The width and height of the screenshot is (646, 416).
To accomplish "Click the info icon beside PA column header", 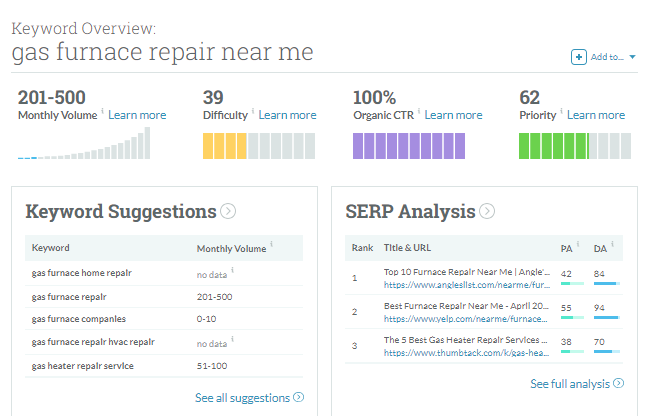I will [x=578, y=244].
